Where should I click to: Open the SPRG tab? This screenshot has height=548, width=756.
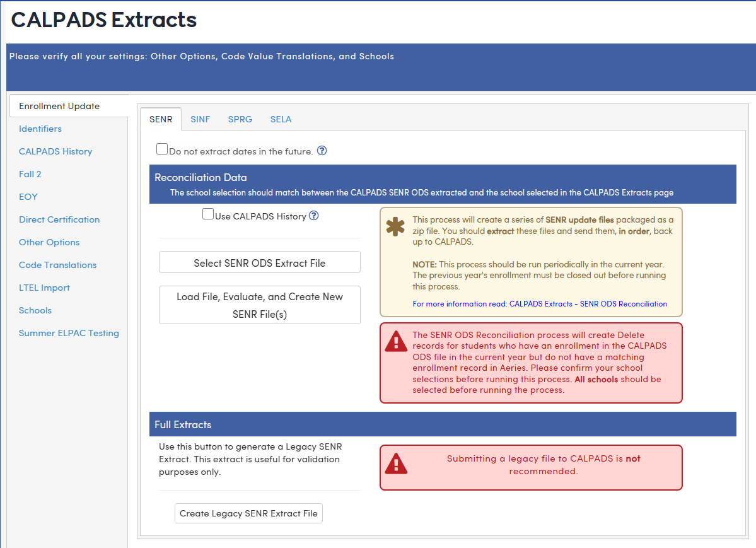240,119
